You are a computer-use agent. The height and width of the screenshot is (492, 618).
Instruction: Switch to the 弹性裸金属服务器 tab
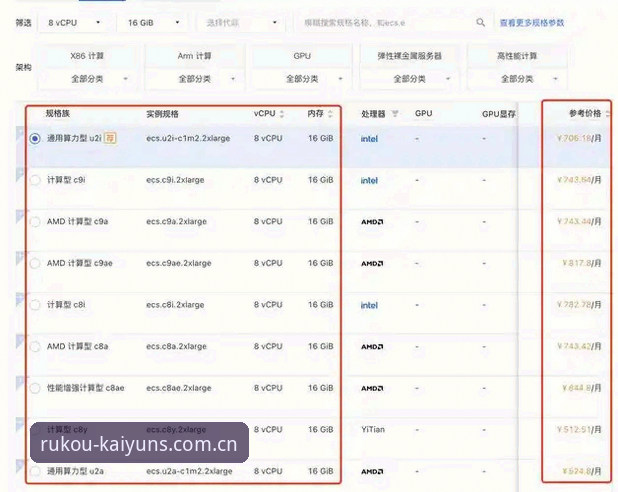click(x=410, y=56)
